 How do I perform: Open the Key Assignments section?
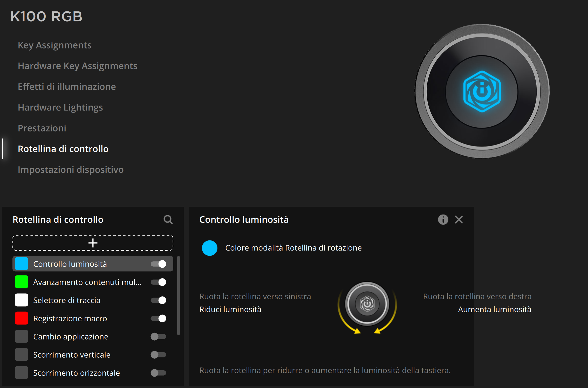[54, 45]
